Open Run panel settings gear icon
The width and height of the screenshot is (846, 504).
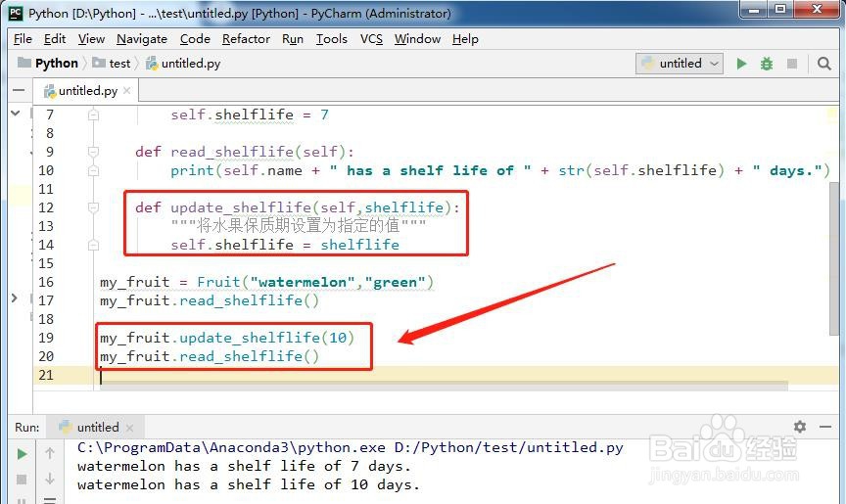800,427
